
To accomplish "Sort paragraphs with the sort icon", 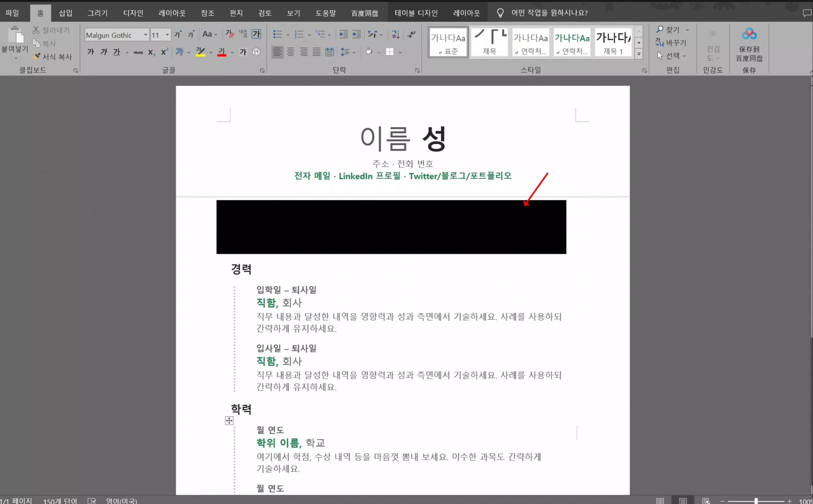I will tap(395, 34).
